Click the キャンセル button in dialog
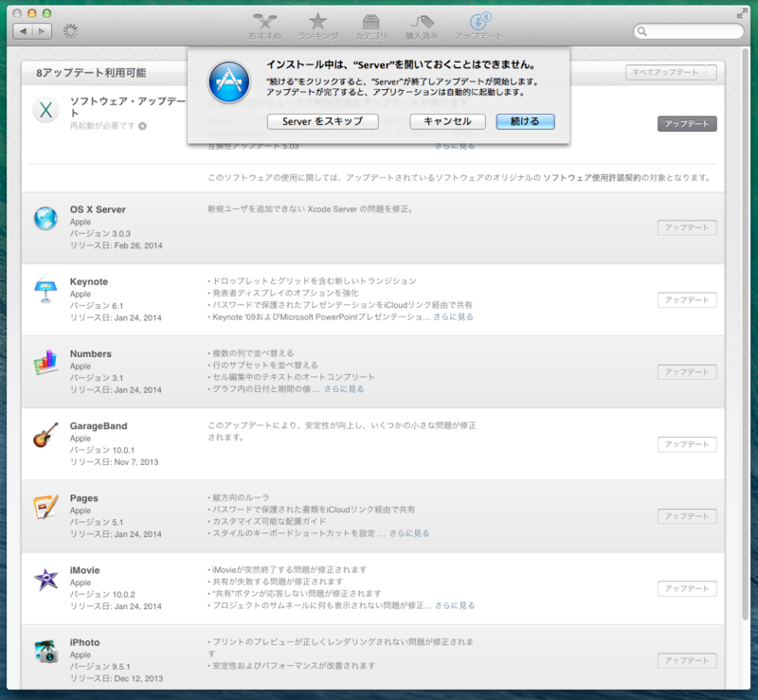 (x=447, y=121)
